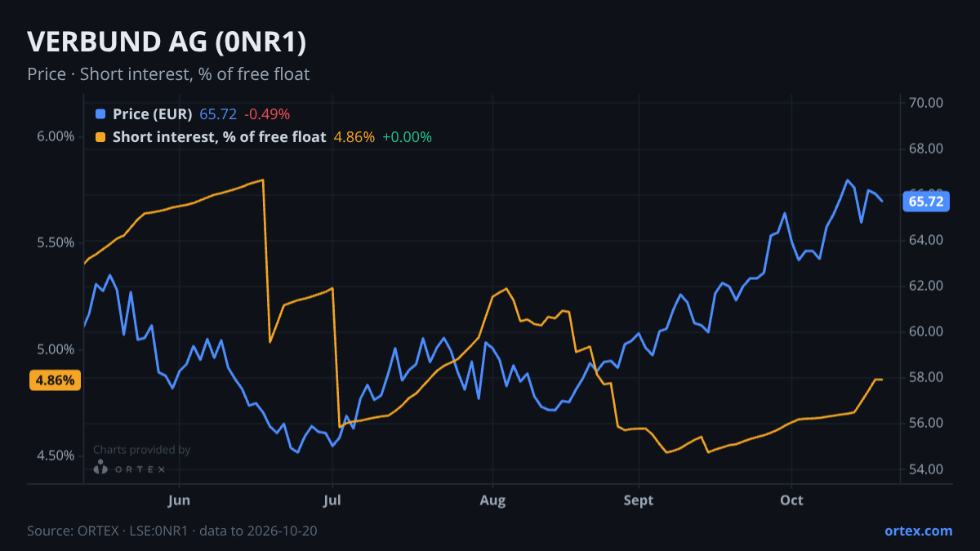Viewport: 980px width, 551px height.
Task: Click the chart subtitle 'Price · Short interest, % of free float'
Action: (x=168, y=74)
